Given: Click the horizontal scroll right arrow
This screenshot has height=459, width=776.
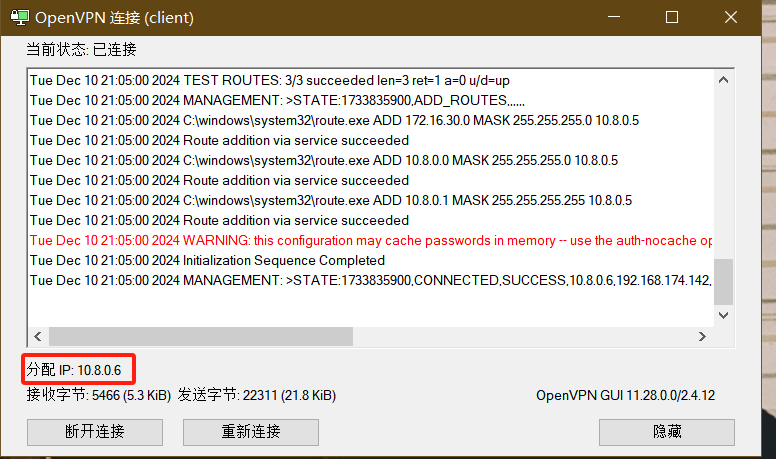Looking at the screenshot, I should (x=702, y=337).
